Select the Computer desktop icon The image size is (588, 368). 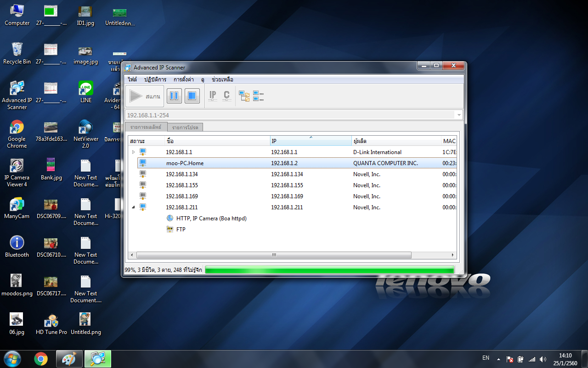pyautogui.click(x=17, y=15)
